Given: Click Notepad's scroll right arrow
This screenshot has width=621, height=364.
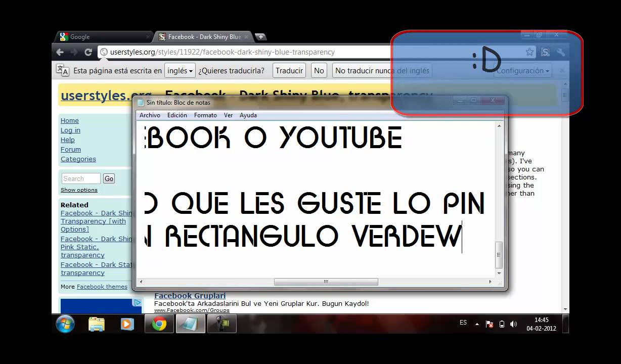Looking at the screenshot, I should click(x=490, y=282).
